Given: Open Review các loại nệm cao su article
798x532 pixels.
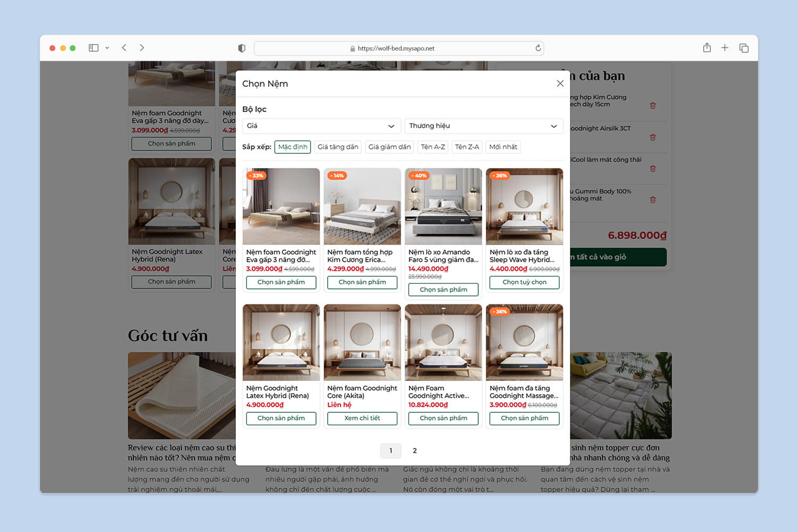Looking at the screenshot, I should tap(181, 453).
